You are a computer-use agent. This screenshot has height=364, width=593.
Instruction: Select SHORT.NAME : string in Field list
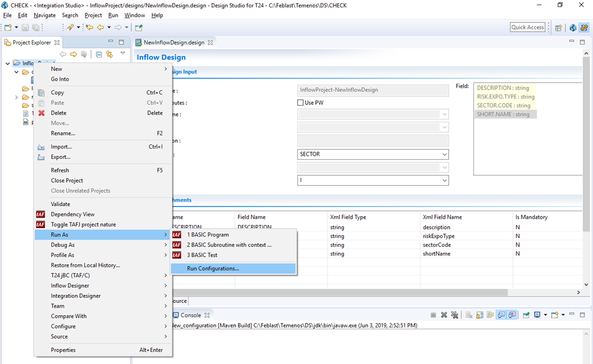[x=503, y=114]
